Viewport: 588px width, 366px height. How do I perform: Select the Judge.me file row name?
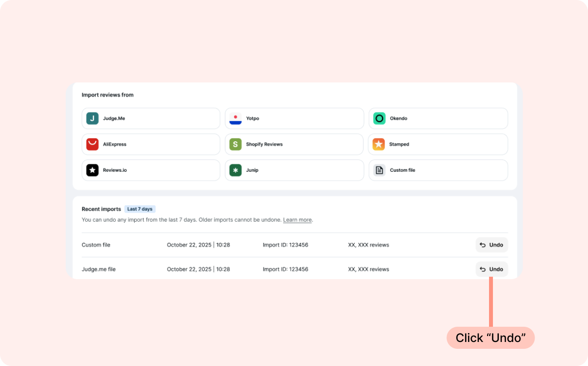[98, 269]
